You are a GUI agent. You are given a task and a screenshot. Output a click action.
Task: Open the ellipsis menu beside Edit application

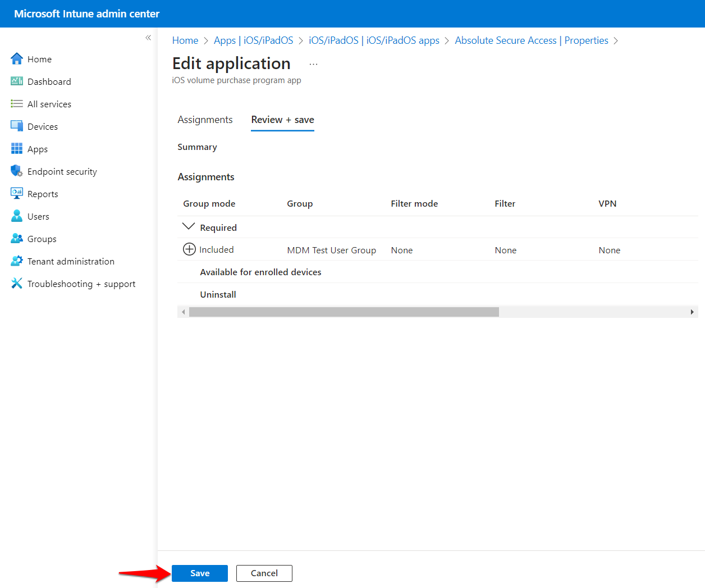tap(313, 64)
